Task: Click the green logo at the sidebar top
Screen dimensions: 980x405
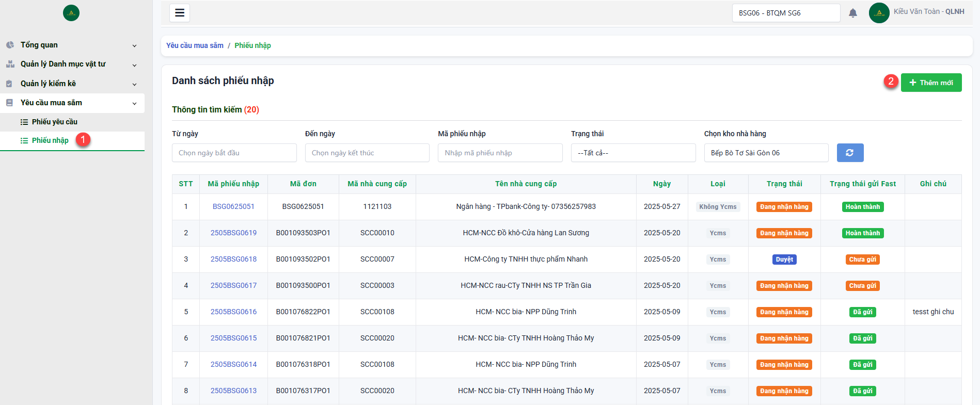Action: point(71,13)
